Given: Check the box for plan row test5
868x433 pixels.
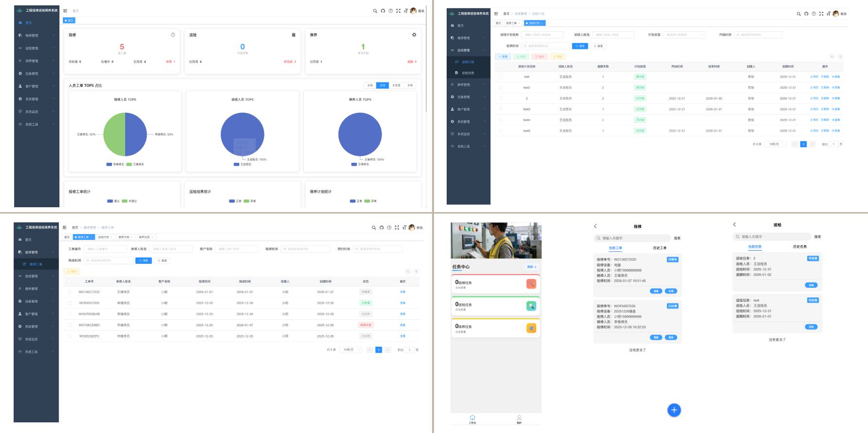Looking at the screenshot, I should click(501, 131).
